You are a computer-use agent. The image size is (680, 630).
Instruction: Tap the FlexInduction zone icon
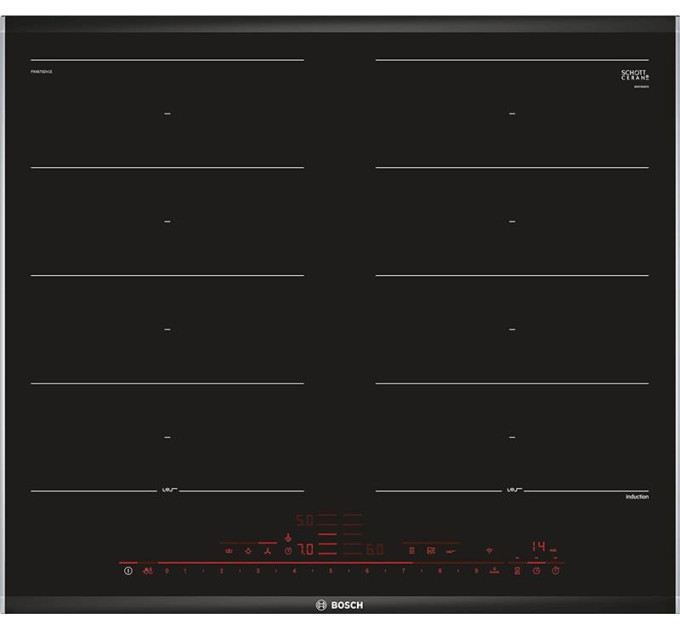(x=412, y=551)
